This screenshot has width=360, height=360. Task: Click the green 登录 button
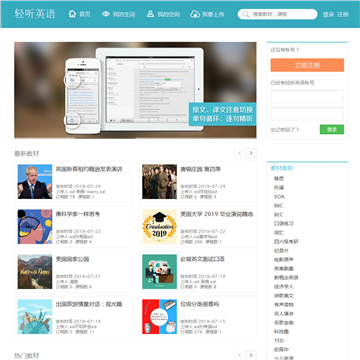tap(332, 129)
